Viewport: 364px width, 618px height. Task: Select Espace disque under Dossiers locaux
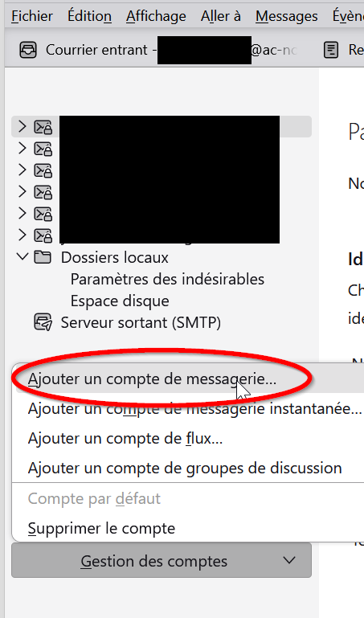pyautogui.click(x=120, y=301)
